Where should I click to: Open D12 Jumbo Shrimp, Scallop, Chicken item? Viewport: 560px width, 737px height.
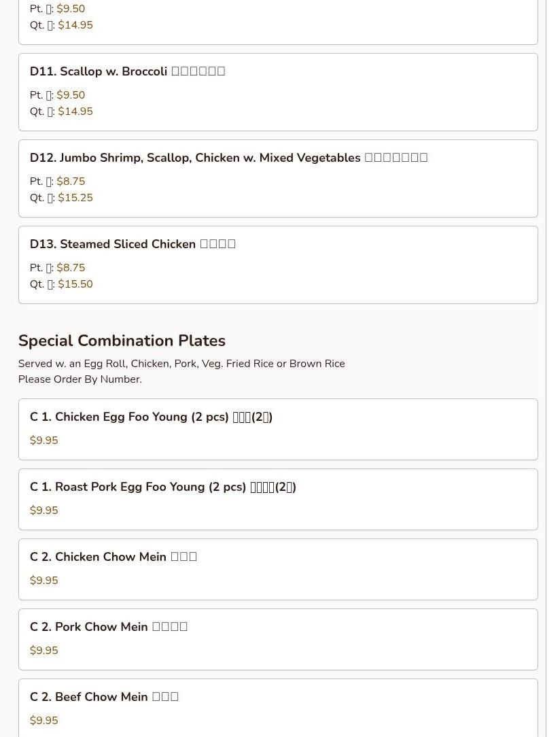[x=228, y=158]
